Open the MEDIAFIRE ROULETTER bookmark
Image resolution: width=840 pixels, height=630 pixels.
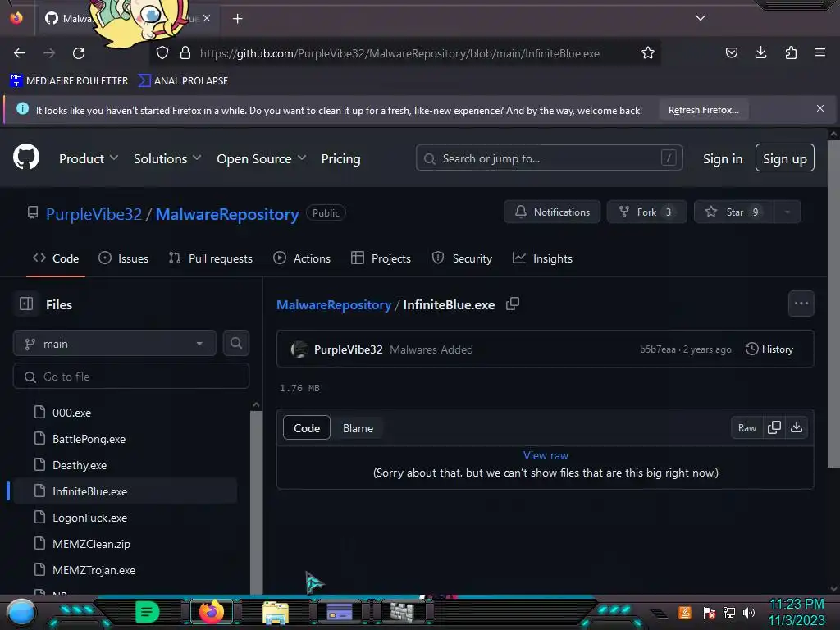69,81
